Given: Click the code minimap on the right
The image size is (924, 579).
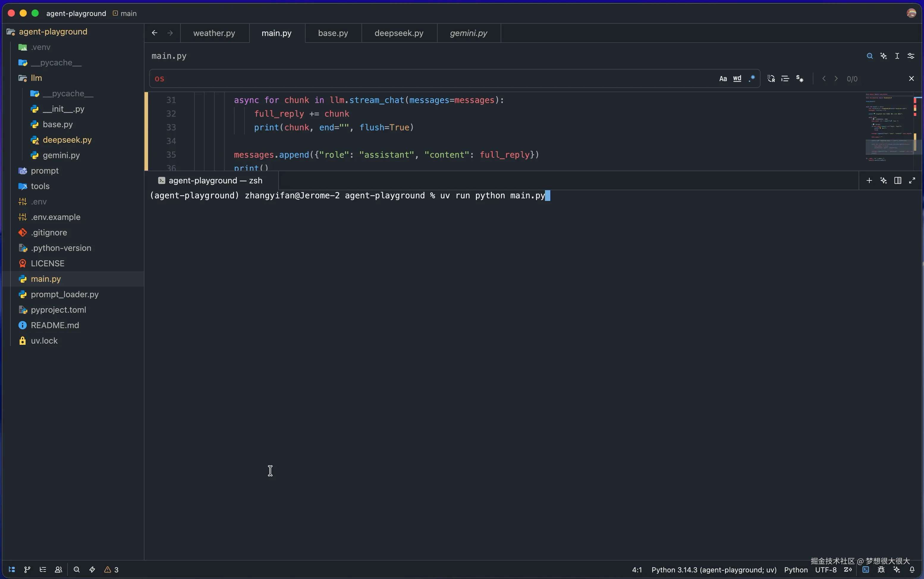Looking at the screenshot, I should [888, 126].
